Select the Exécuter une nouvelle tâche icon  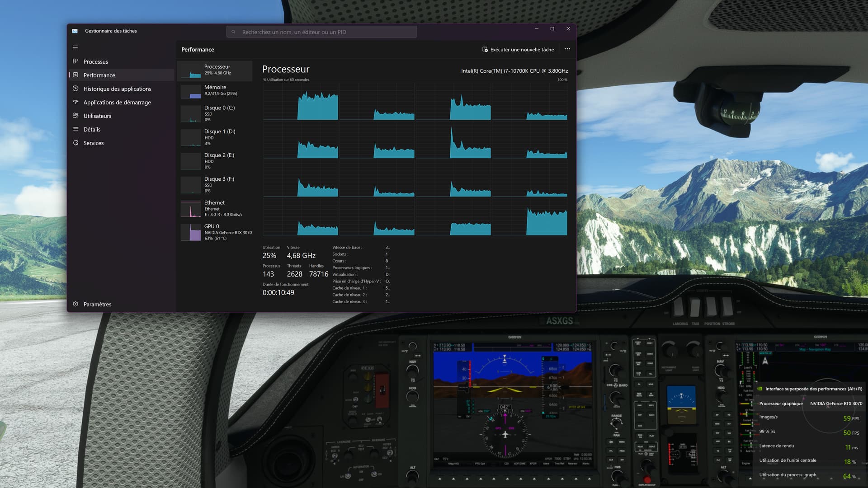click(484, 49)
